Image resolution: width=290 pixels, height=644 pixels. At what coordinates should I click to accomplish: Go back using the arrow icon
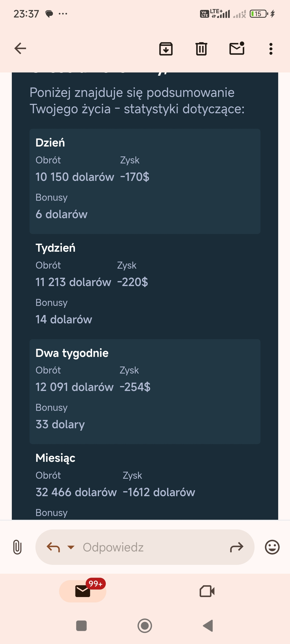(20, 49)
